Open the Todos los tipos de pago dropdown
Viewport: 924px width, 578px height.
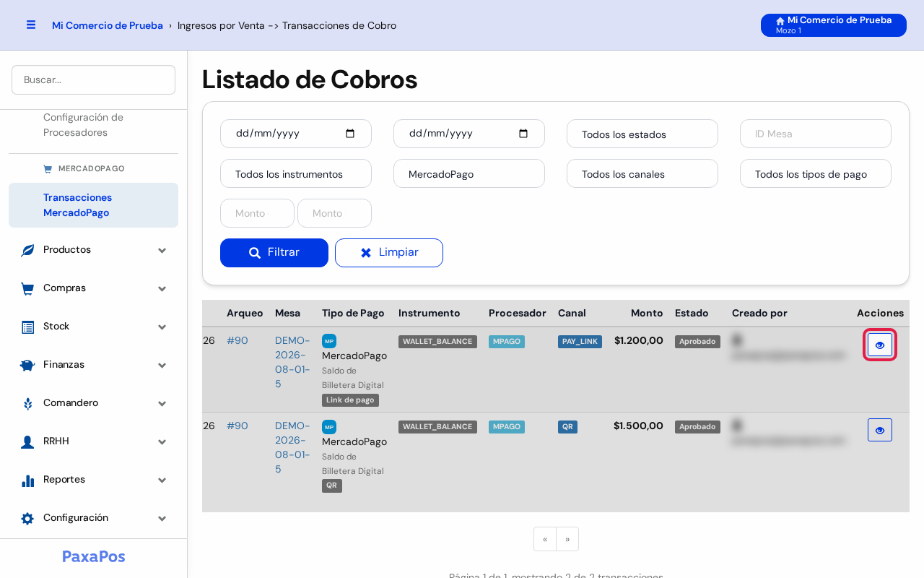point(816,173)
